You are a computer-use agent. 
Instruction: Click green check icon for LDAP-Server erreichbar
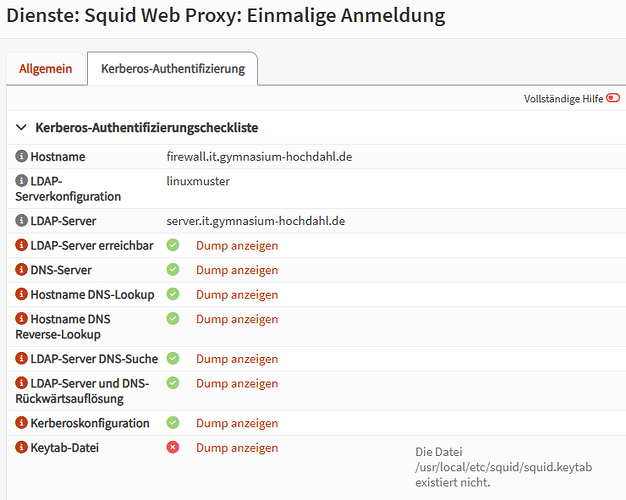[x=173, y=245]
